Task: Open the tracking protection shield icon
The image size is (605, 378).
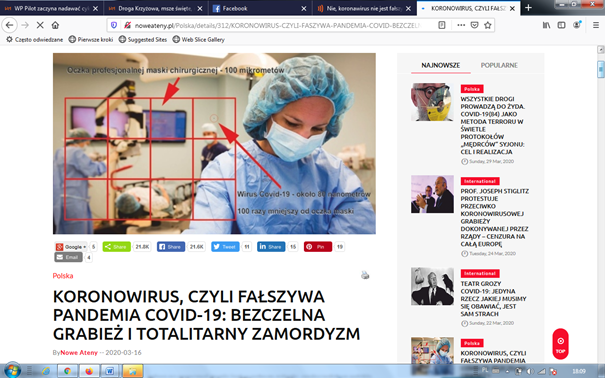Action: 114,25
